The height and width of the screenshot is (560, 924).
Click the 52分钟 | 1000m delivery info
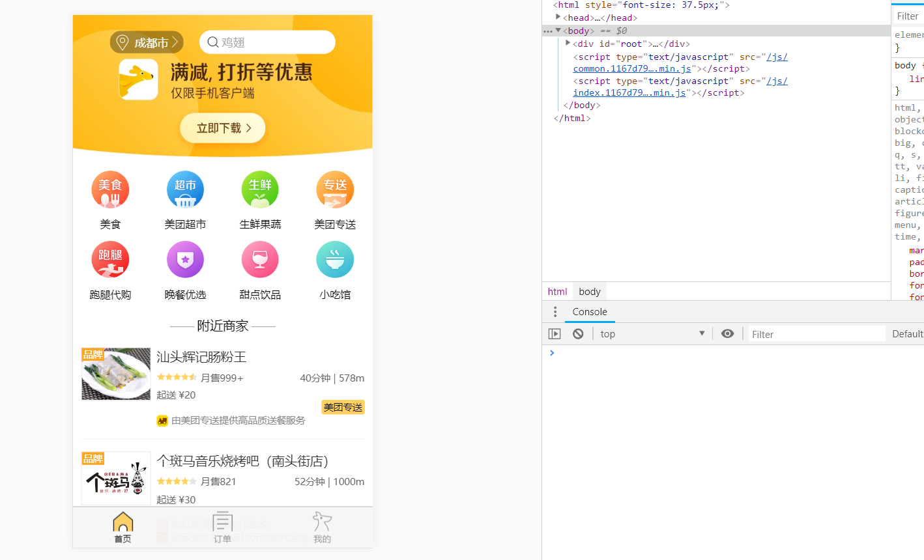click(329, 481)
